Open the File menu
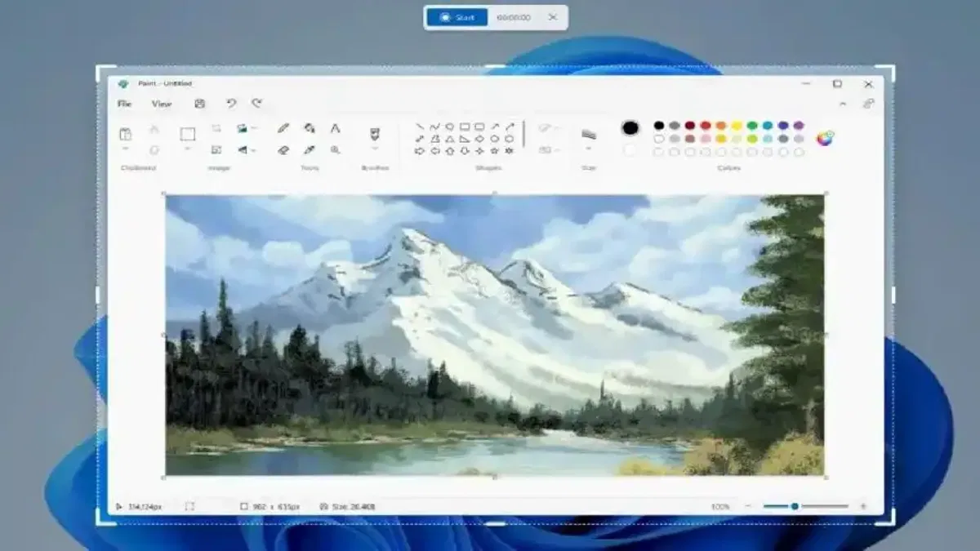 [124, 104]
